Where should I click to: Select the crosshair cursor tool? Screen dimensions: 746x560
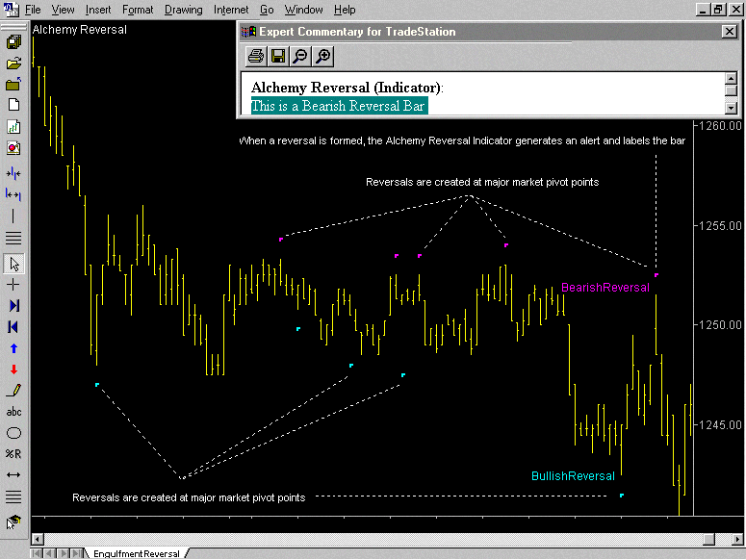(x=13, y=285)
